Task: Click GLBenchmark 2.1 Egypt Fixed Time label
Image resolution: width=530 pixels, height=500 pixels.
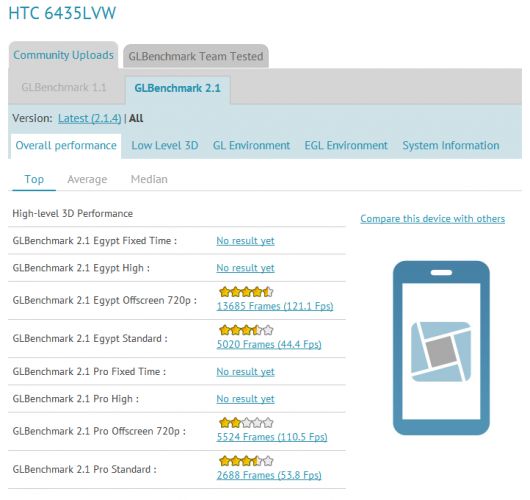Action: [95, 241]
